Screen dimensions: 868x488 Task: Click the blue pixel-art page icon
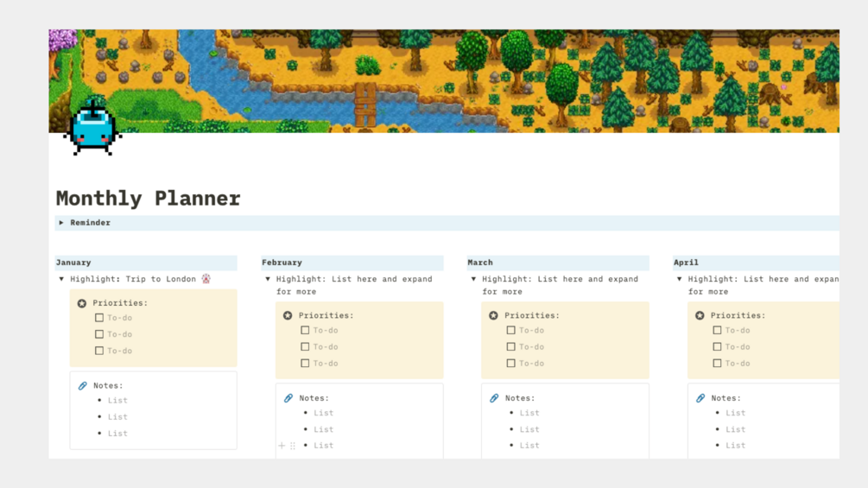click(92, 129)
